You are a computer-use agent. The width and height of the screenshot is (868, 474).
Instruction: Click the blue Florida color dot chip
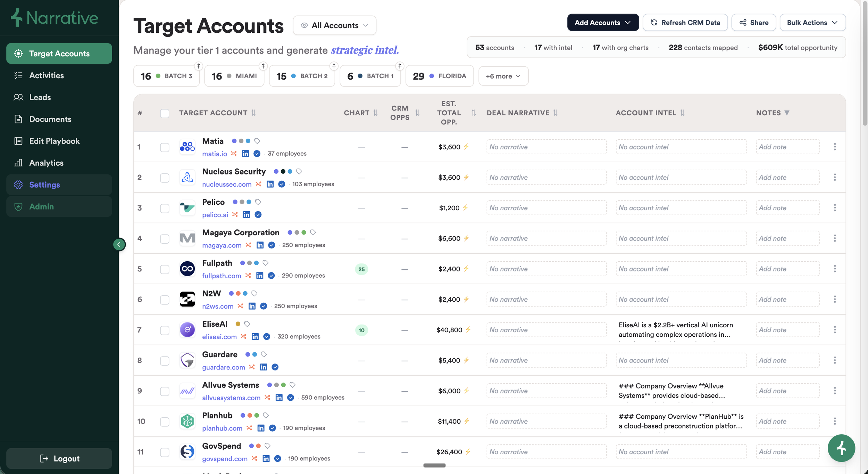pos(432,76)
